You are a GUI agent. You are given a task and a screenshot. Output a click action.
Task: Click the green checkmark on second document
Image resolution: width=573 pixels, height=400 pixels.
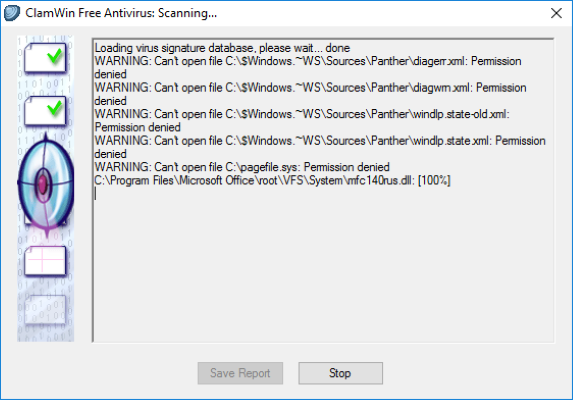[54, 108]
